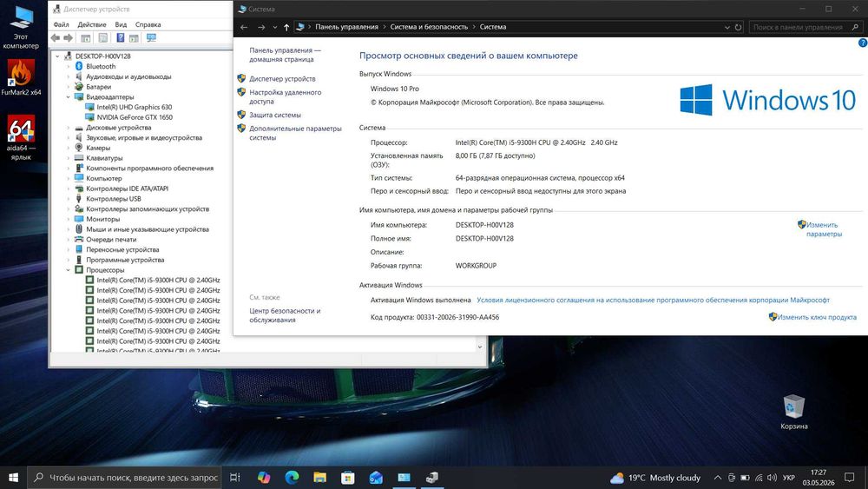
Task: Open the Copilot icon on the taskbar
Action: (264, 478)
